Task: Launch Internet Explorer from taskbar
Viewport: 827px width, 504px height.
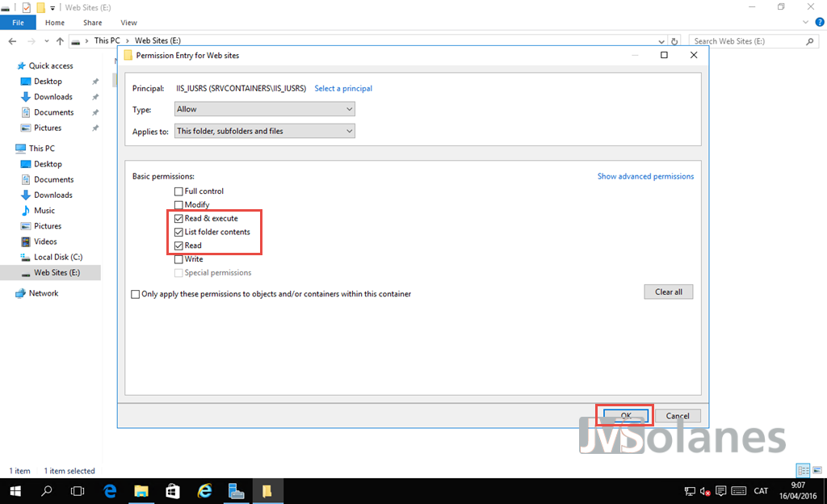Action: (204, 491)
